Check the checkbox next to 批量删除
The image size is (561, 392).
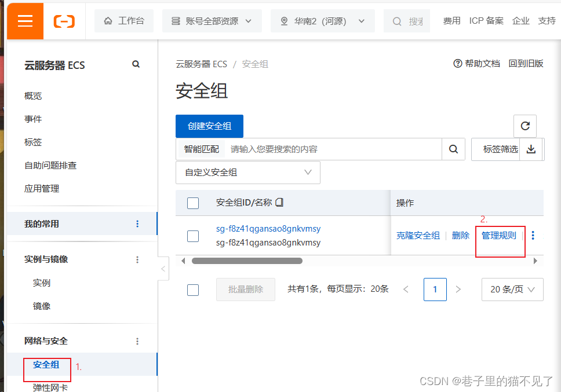(x=193, y=290)
